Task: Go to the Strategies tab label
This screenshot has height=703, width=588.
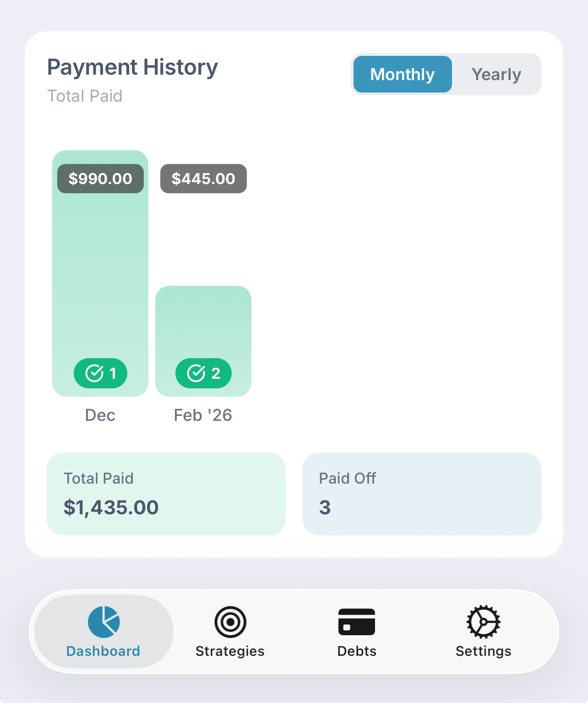Action: click(230, 651)
